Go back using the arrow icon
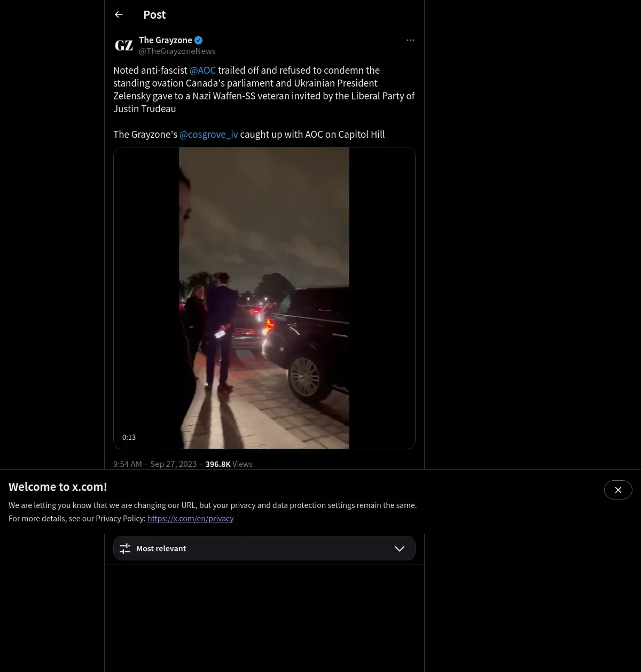 pos(119,15)
